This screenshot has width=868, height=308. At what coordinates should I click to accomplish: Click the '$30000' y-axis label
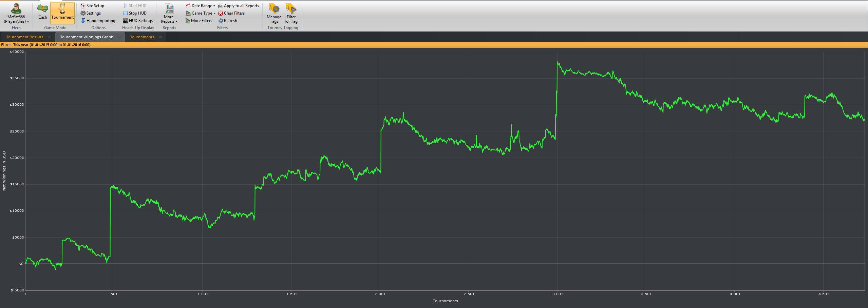click(17, 105)
